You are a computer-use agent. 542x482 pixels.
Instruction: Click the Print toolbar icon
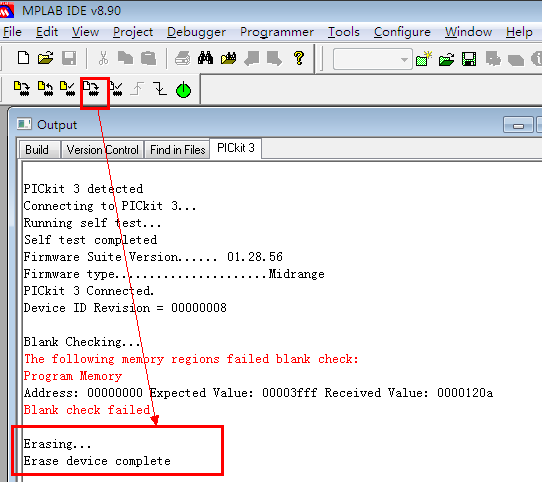click(x=183, y=58)
